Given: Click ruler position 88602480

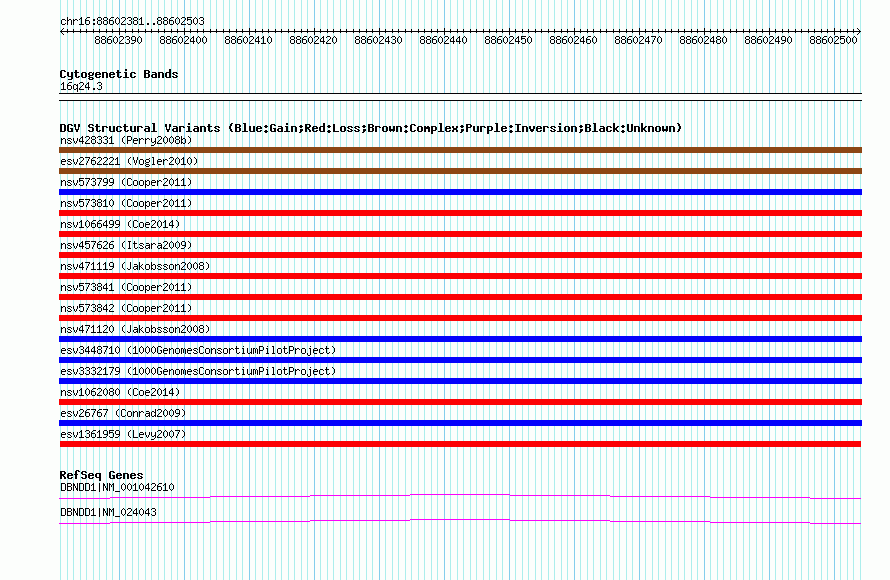Looking at the screenshot, I should (x=703, y=40).
